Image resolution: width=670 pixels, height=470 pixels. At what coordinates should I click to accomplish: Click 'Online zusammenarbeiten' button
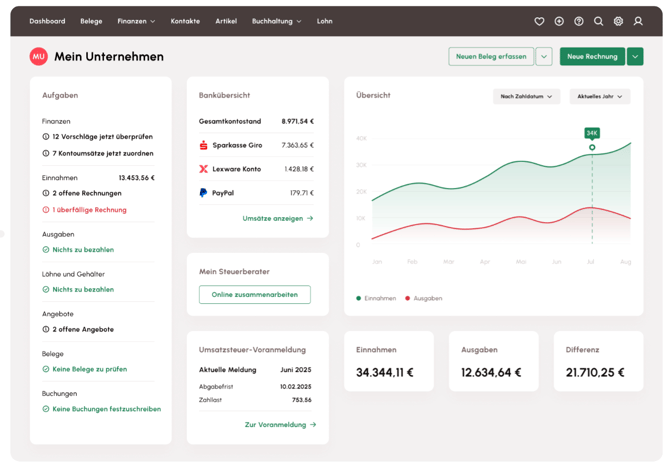[255, 294]
